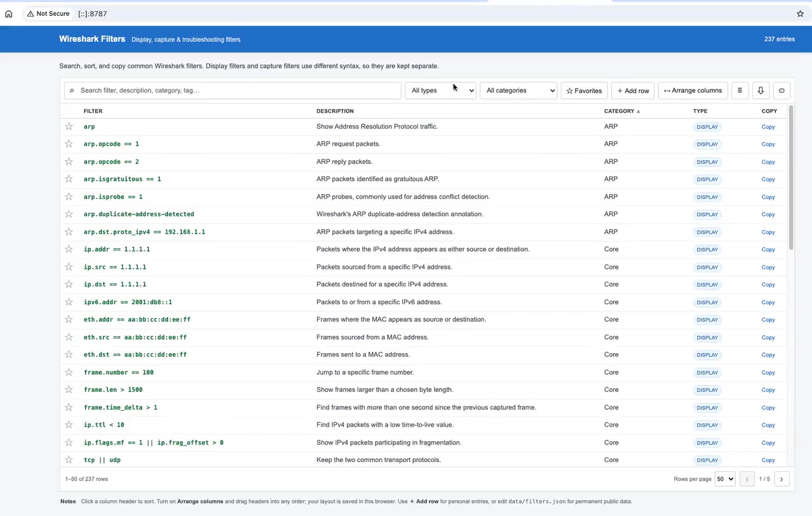812x516 pixels.
Task: Star the ip.dst == 1.1.1.1 row
Action: pos(69,285)
